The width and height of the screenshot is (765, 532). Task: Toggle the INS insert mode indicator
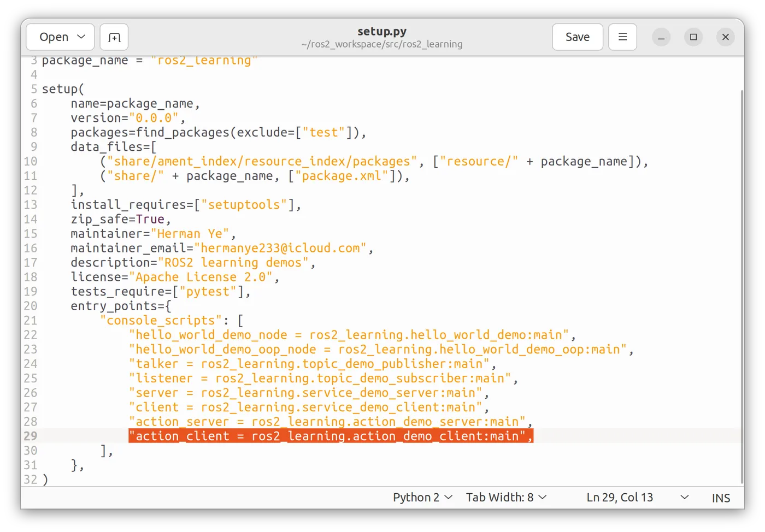[721, 498]
